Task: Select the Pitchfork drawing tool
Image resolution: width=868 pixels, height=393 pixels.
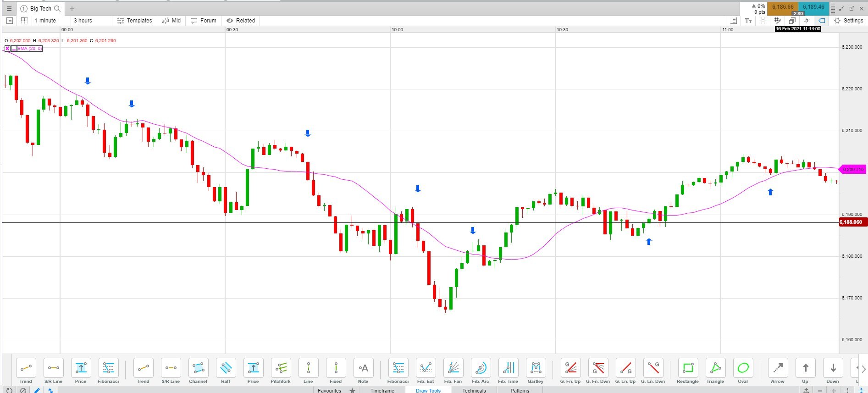Action: 281,371
